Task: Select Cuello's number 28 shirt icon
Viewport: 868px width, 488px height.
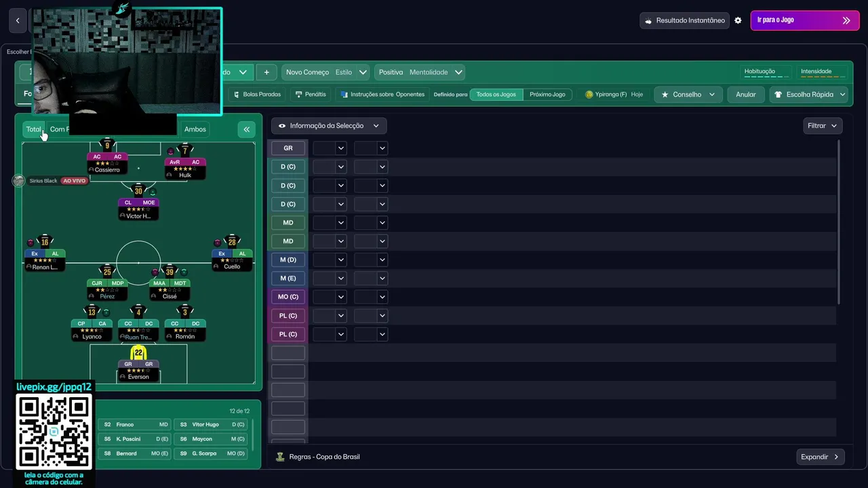Action: pos(232,242)
